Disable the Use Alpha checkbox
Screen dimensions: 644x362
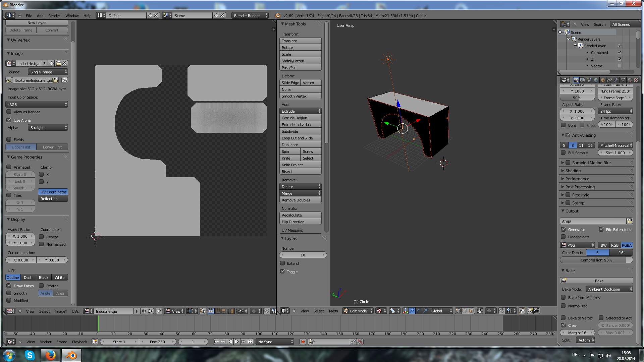[x=9, y=120]
